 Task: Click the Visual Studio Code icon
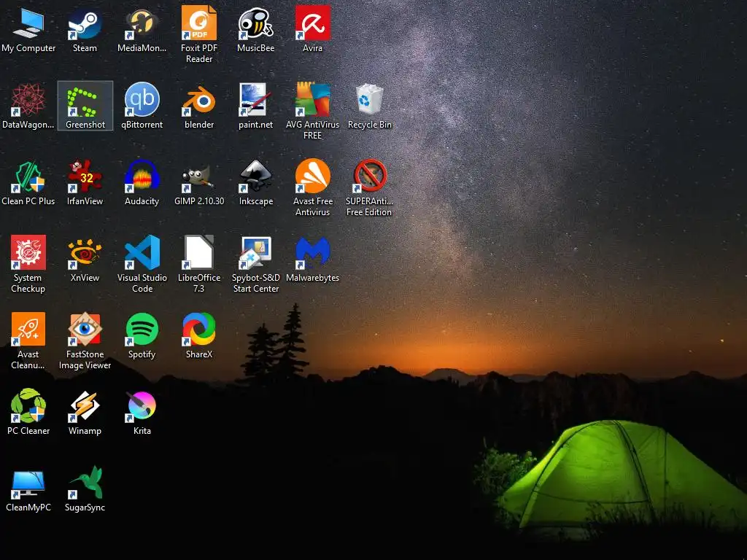[142, 253]
